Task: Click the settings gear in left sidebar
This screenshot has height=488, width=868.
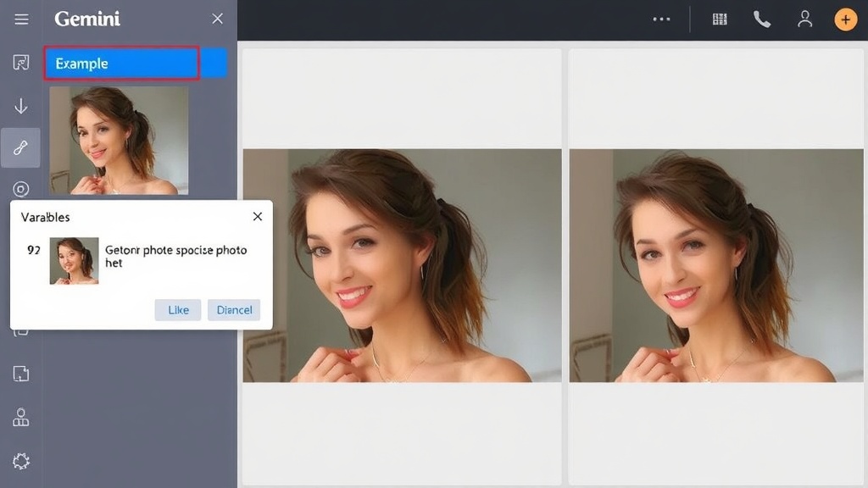Action: pyautogui.click(x=21, y=461)
